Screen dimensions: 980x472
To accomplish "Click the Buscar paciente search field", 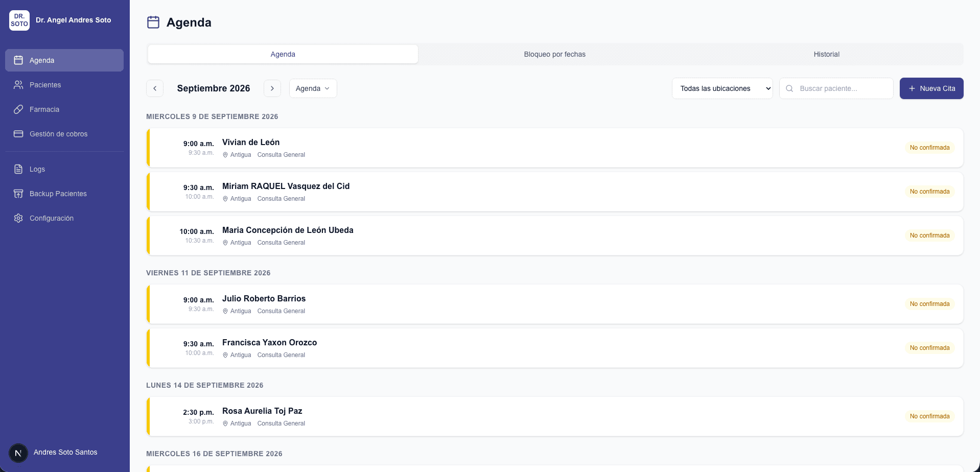I will tap(836, 88).
